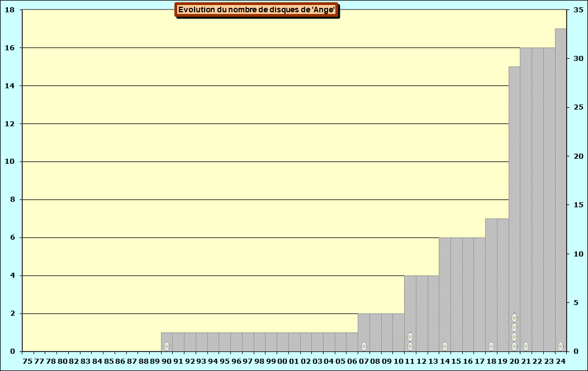Screen dimensions: 588x371
Task: Click the disc icon above year 14
Action: (445, 346)
